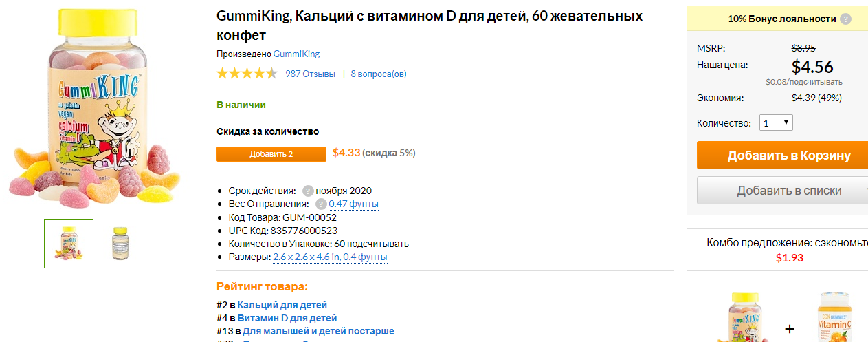Click help icon next to expiration date
Image resolution: width=868 pixels, height=342 pixels.
click(308, 191)
